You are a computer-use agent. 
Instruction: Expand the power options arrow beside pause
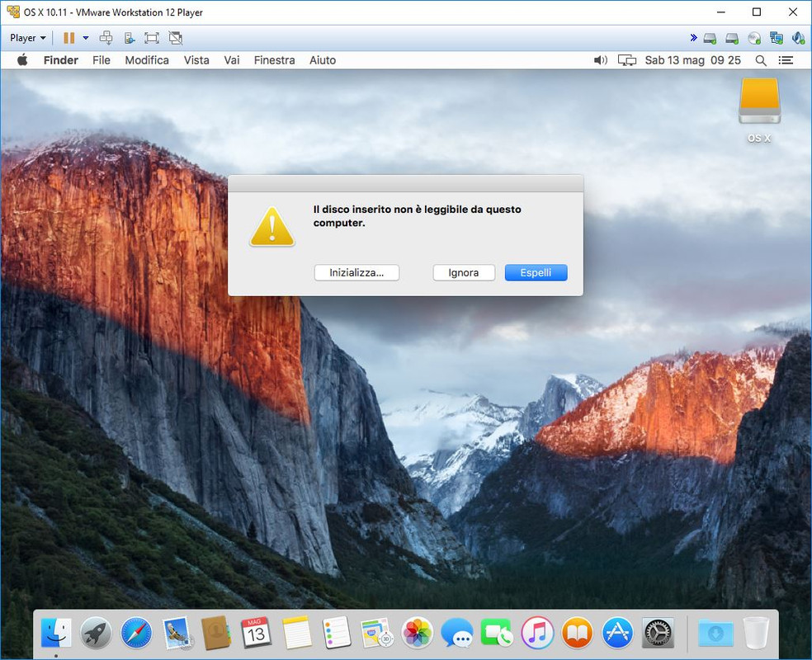(x=86, y=38)
